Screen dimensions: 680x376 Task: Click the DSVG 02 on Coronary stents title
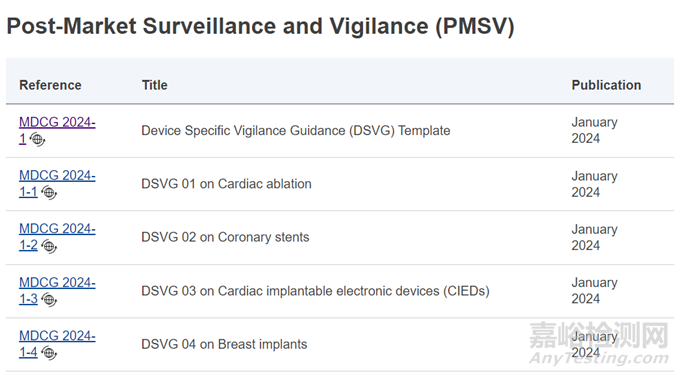pos(225,237)
